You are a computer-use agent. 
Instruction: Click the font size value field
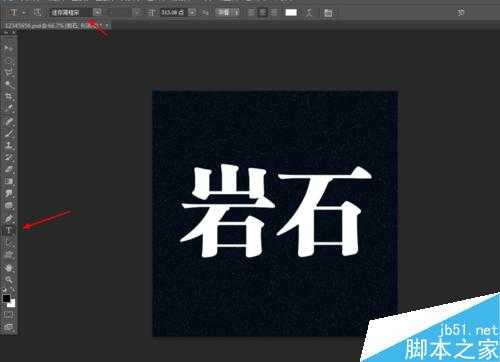(x=173, y=13)
